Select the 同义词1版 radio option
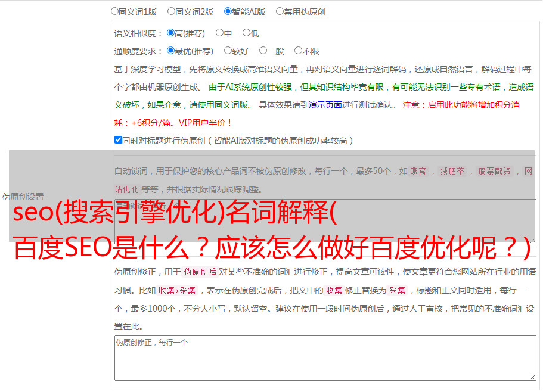Screen dimensions: 543x392 tap(114, 11)
